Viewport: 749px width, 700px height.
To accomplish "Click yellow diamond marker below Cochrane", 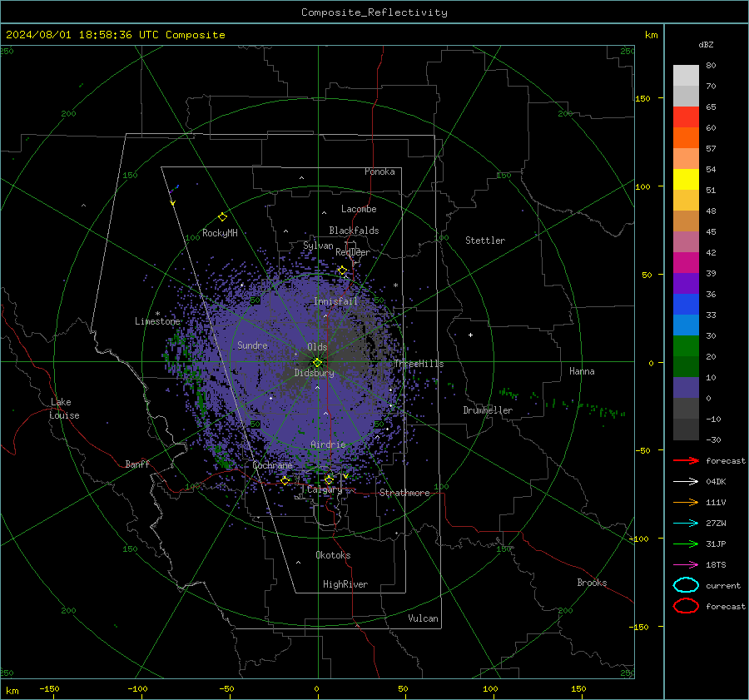I will pyautogui.click(x=285, y=480).
